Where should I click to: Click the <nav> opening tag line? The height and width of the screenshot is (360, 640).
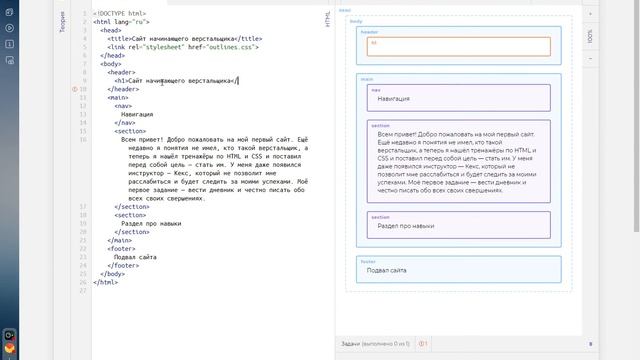[x=123, y=106]
